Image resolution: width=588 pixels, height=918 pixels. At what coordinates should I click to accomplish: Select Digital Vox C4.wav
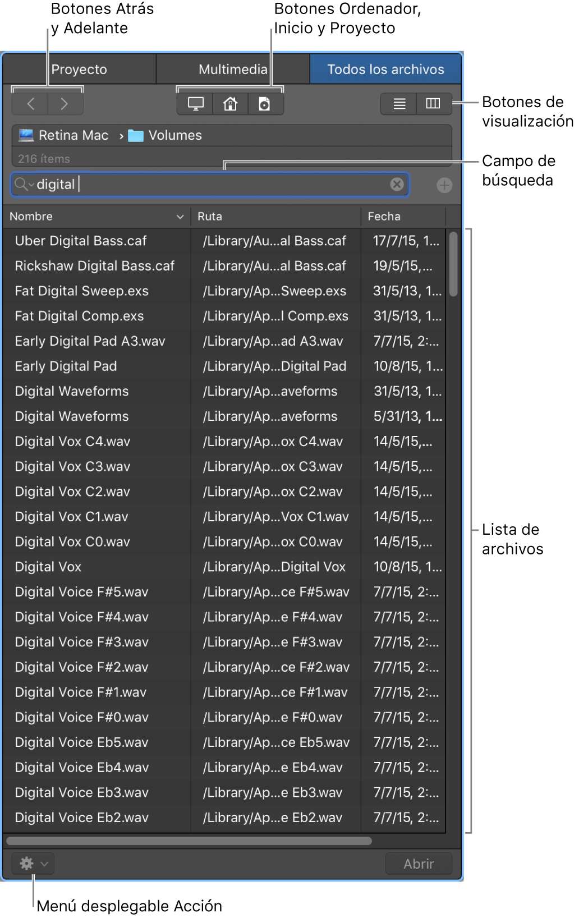[224, 442]
